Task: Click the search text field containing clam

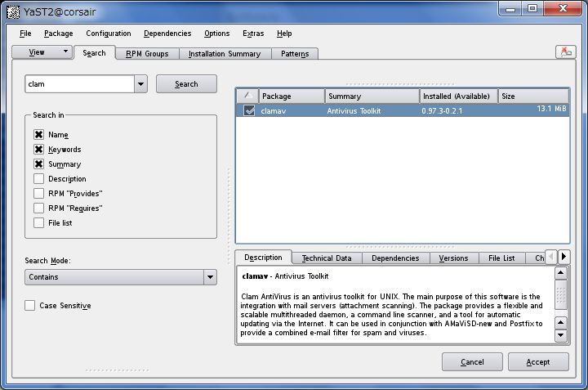Action: click(x=79, y=84)
